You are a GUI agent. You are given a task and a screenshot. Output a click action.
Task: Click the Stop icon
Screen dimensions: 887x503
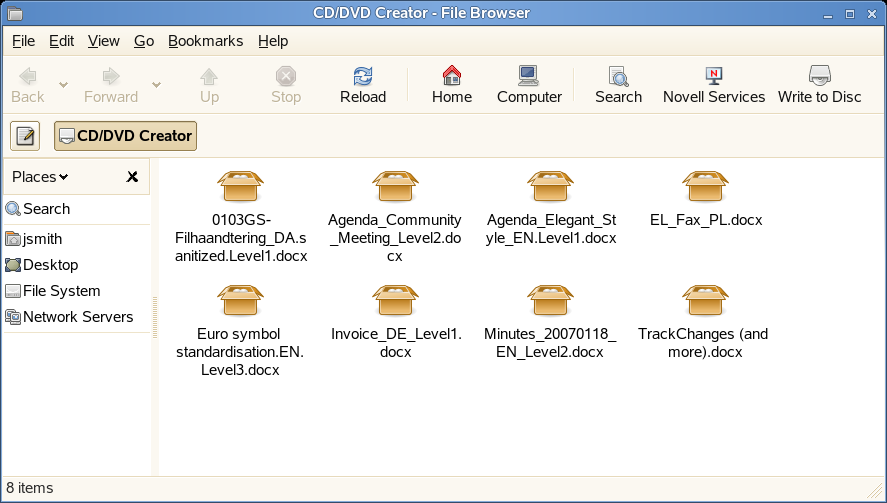(x=286, y=76)
